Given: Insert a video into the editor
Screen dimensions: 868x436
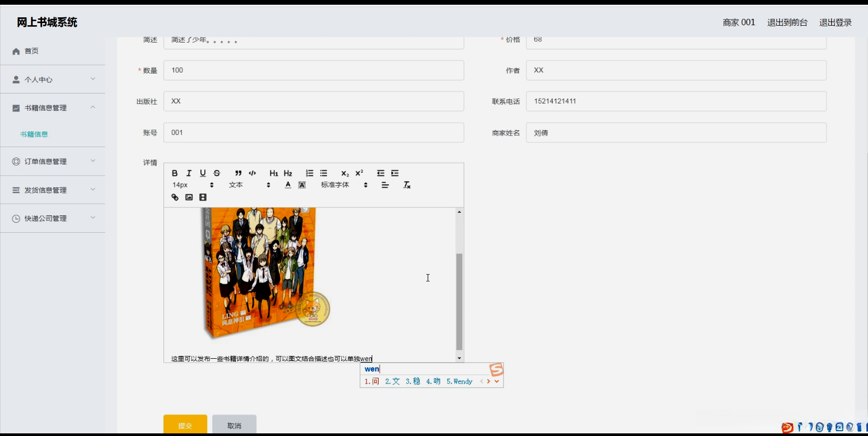Looking at the screenshot, I should (x=203, y=198).
